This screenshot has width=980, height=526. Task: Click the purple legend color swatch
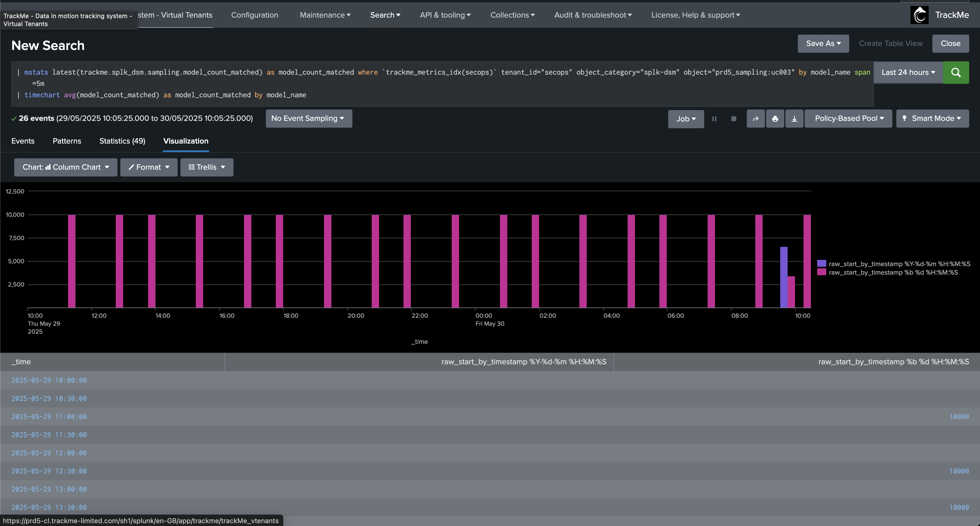[821, 264]
